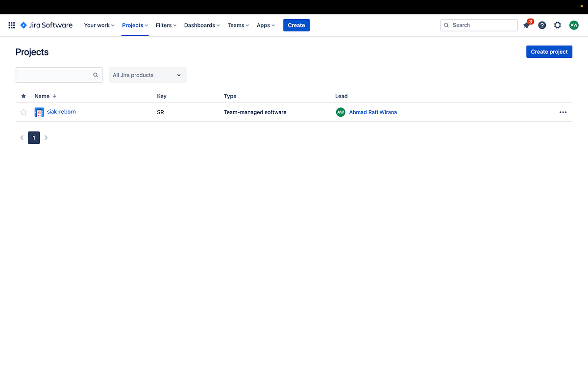Click the search magnifier in the project filter
This screenshot has height=382, width=588.
point(96,75)
